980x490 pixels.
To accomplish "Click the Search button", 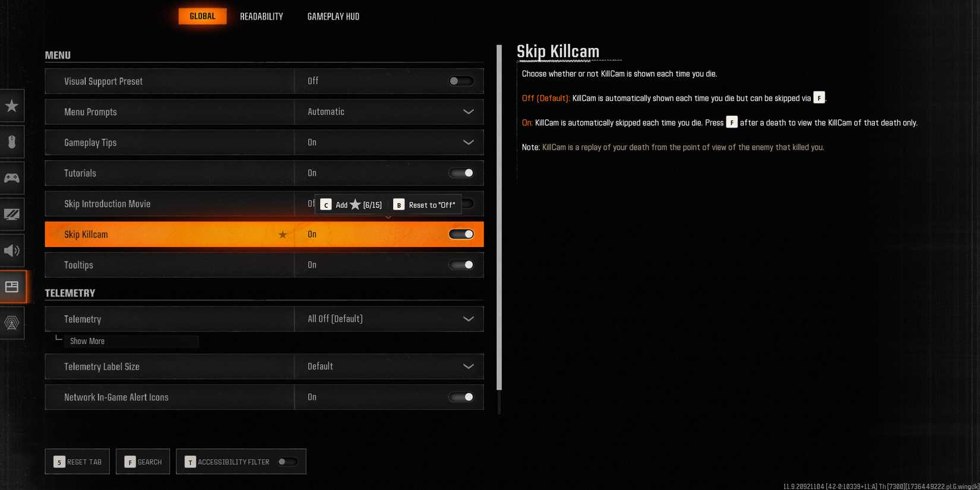I will pos(143,461).
